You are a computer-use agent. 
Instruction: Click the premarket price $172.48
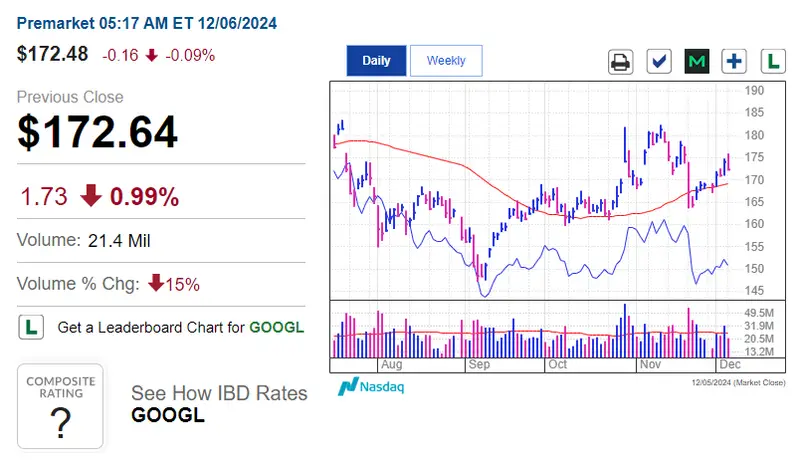[53, 54]
